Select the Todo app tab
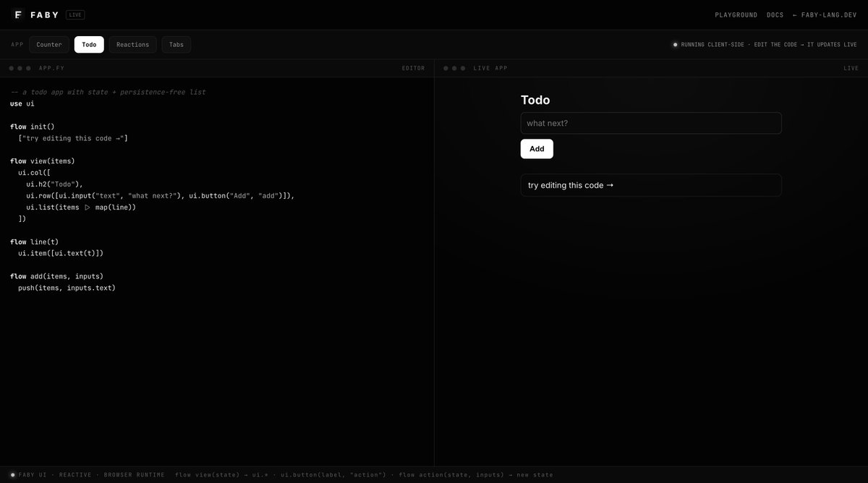The image size is (868, 483). click(89, 45)
